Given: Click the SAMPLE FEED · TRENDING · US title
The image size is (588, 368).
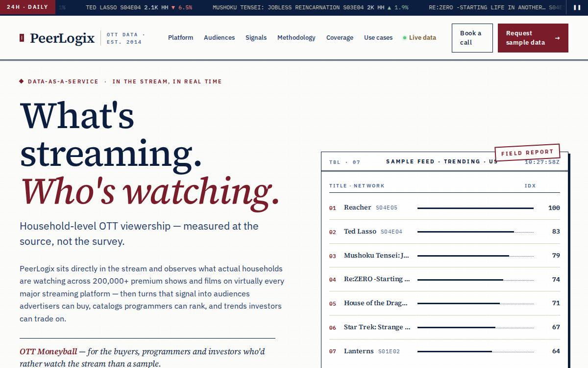Looking at the screenshot, I should pyautogui.click(x=441, y=161).
